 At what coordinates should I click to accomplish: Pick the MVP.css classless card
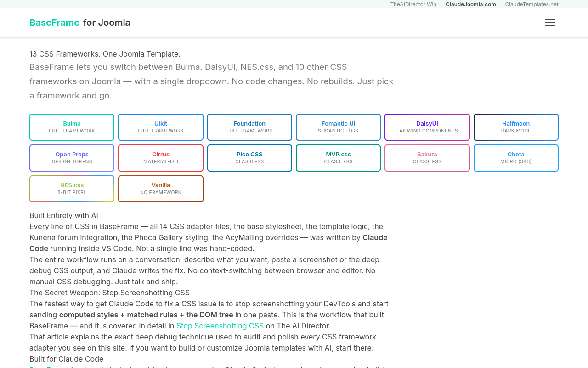point(338,158)
